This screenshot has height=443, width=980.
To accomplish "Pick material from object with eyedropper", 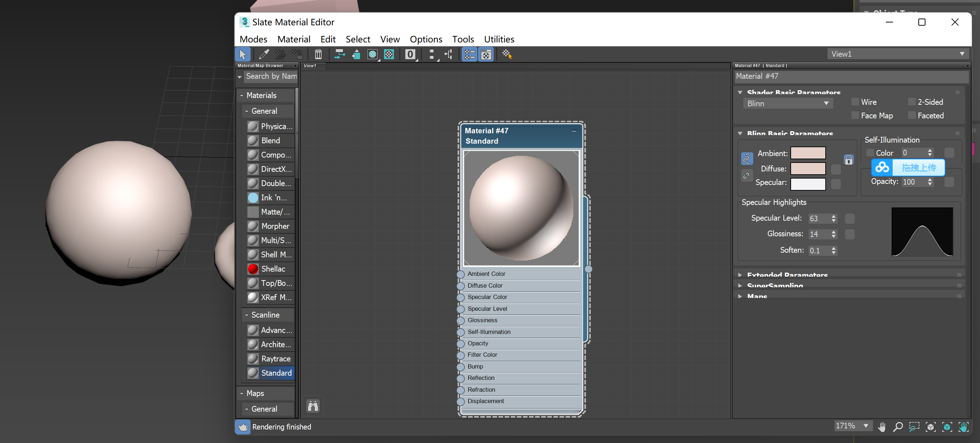I will (x=264, y=55).
